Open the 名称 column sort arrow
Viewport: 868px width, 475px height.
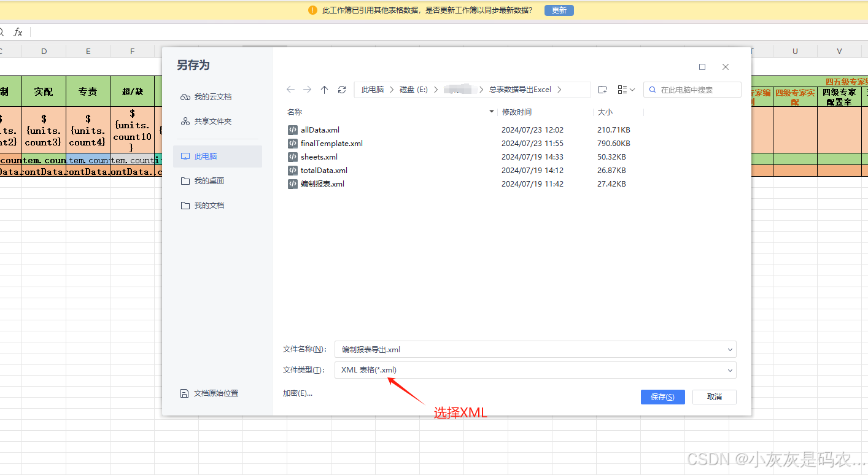pos(492,112)
